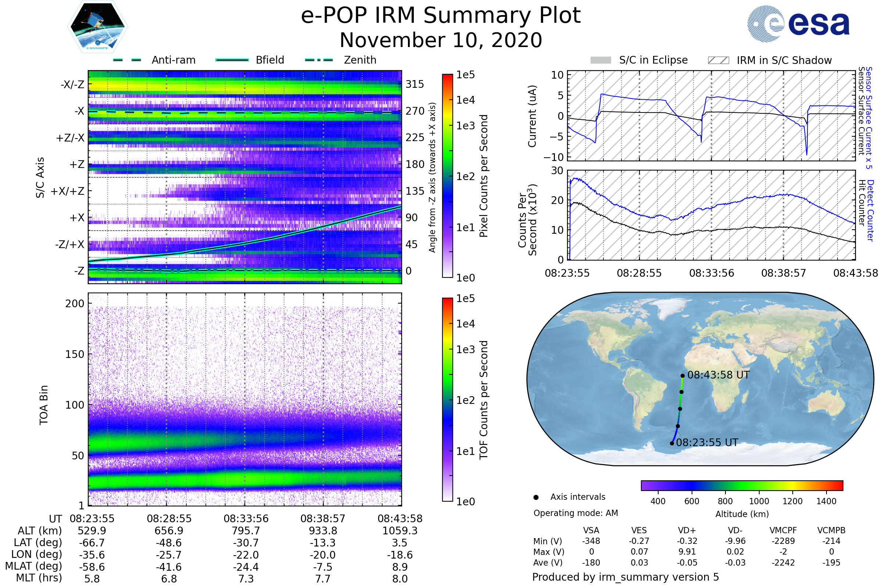Click the IRM in S/C Shadow hatched swatch
The height and width of the screenshot is (588, 882).
[718, 60]
